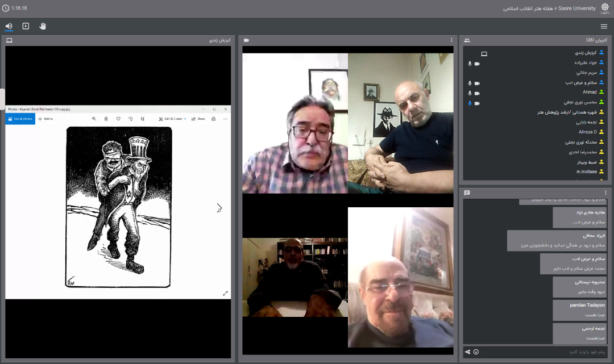Open the Edit & Create dropdown

pos(172,119)
